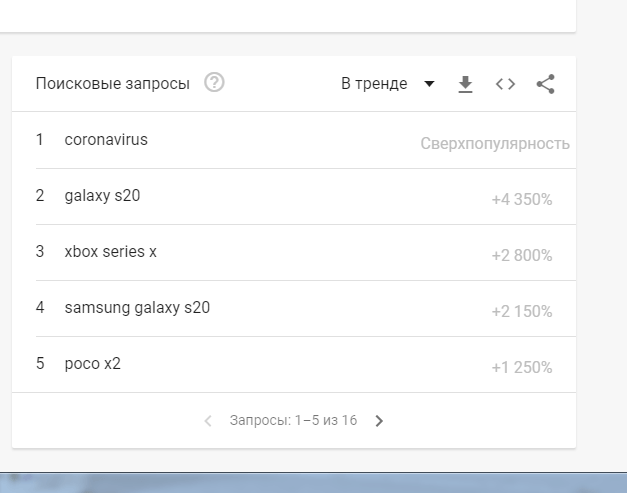
Task: Go to previous page of queries
Action: tap(208, 421)
